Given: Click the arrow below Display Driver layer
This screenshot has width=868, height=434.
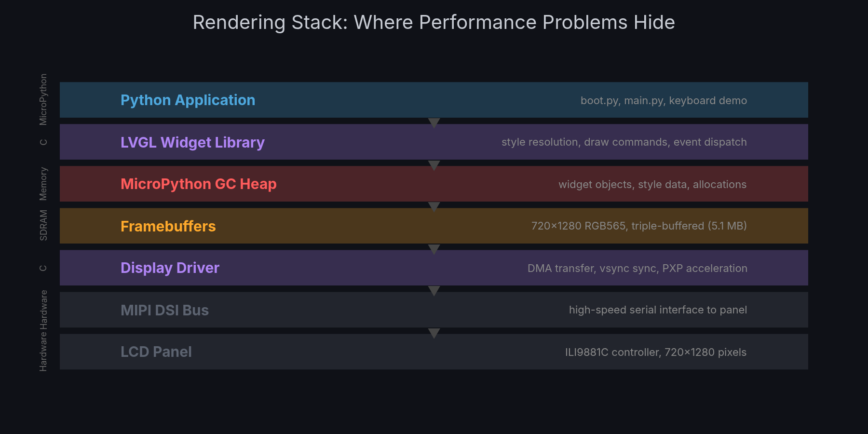Looking at the screenshot, I should pos(434,291).
